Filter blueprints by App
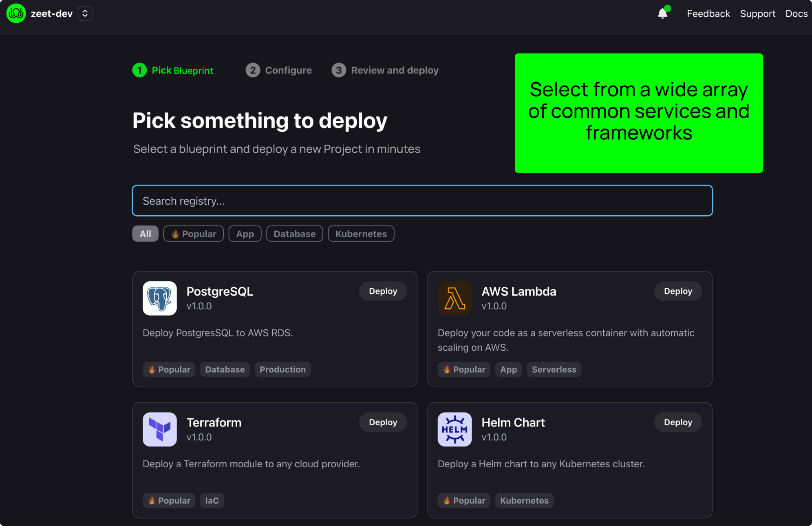The image size is (812, 526). pos(245,234)
